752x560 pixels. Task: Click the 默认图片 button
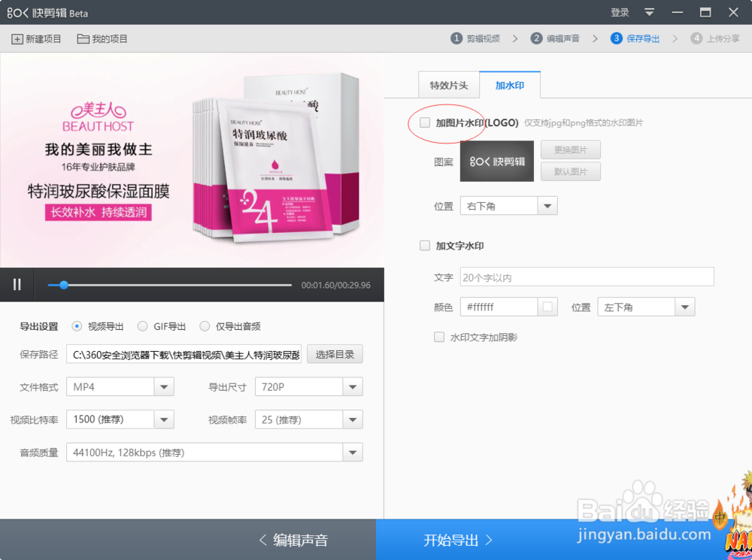coord(570,171)
